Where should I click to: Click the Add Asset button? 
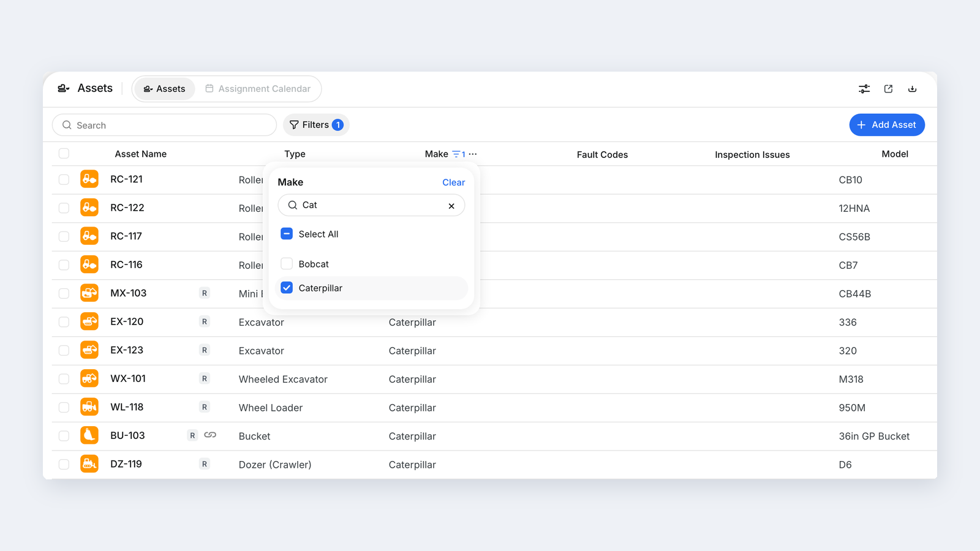point(887,125)
